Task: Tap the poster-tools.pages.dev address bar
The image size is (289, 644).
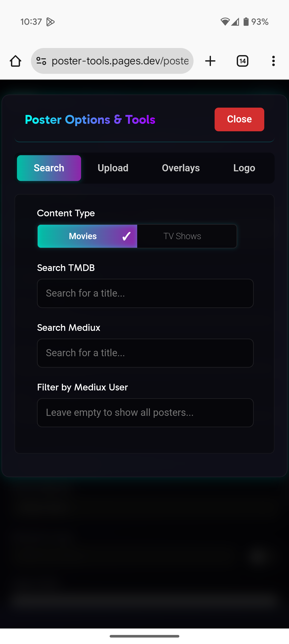Action: [120, 61]
